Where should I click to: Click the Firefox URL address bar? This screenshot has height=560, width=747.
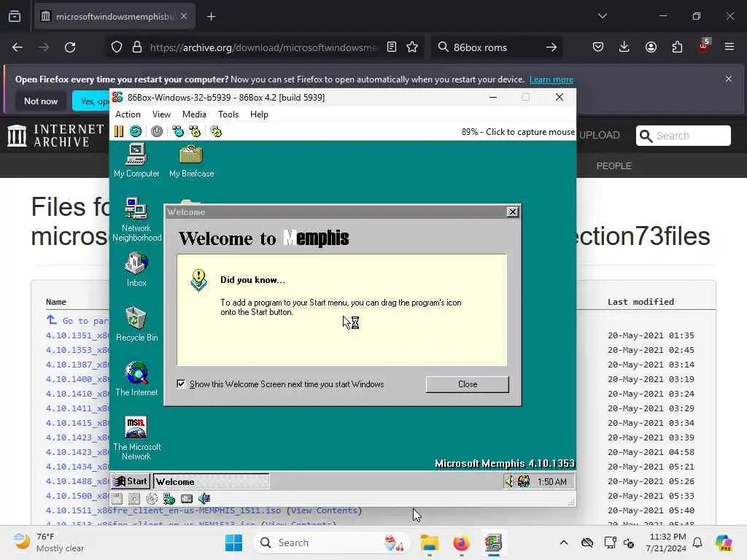pyautogui.click(x=264, y=47)
